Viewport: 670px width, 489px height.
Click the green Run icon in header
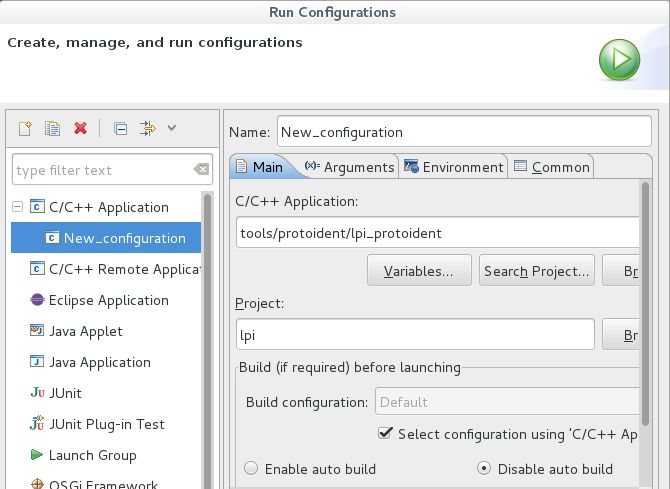[619, 59]
